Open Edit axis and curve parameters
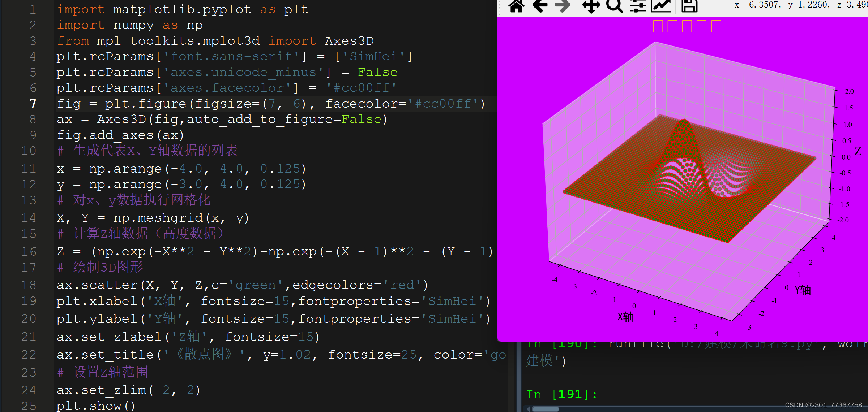This screenshot has height=412, width=868. (661, 6)
